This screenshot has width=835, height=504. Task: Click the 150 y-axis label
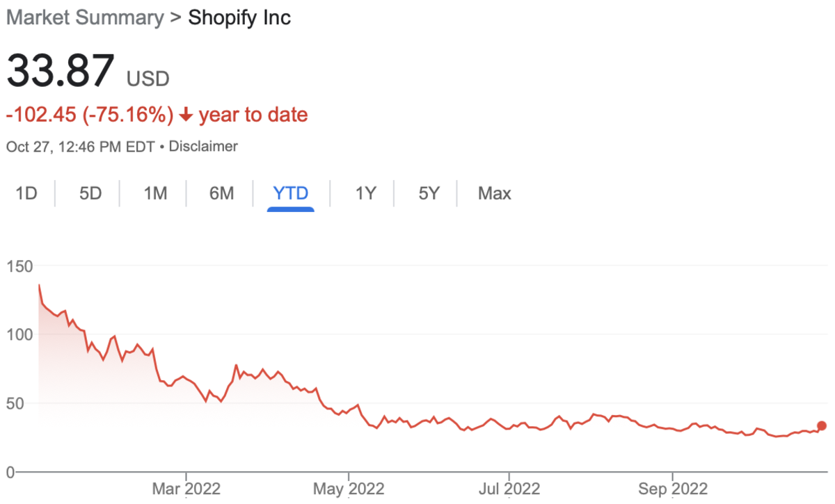tap(19, 266)
